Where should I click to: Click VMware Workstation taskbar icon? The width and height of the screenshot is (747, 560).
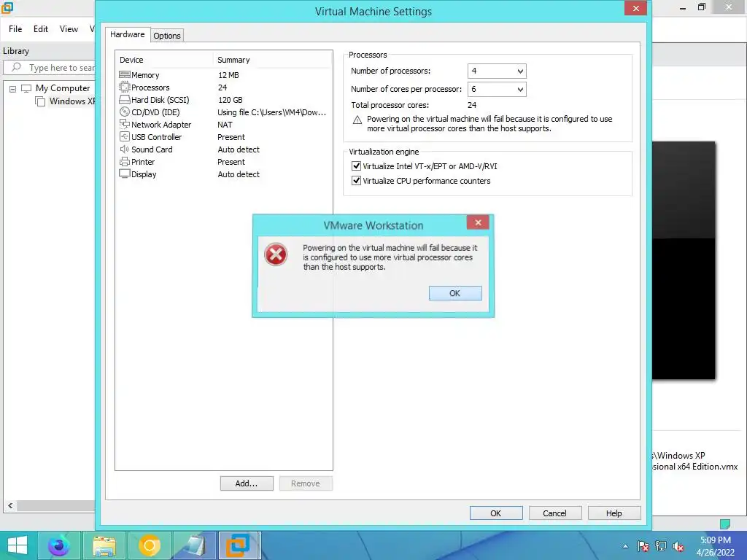(239, 545)
